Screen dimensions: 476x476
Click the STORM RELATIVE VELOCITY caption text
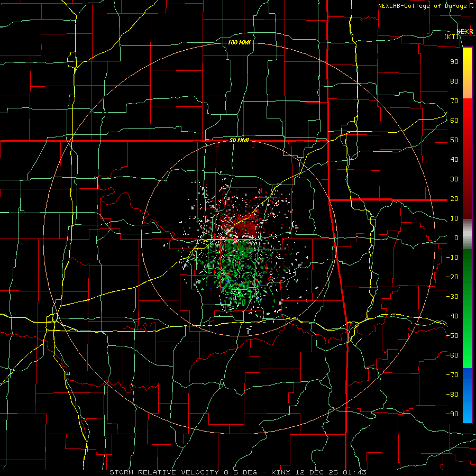[x=164, y=472]
